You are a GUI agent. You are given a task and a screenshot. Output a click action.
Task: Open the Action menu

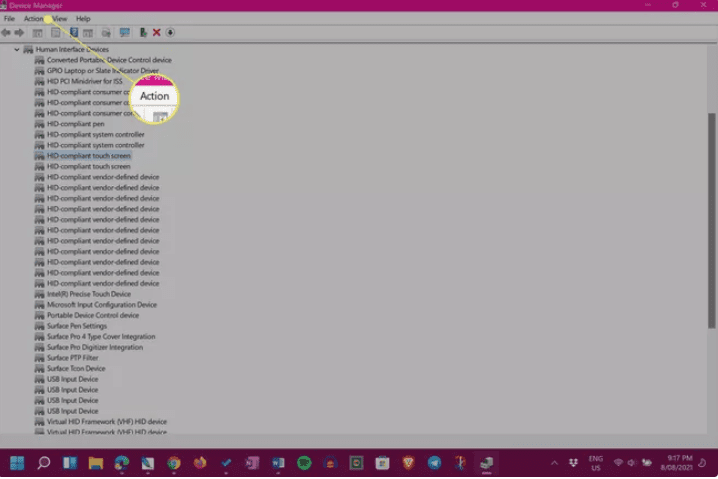[33, 19]
